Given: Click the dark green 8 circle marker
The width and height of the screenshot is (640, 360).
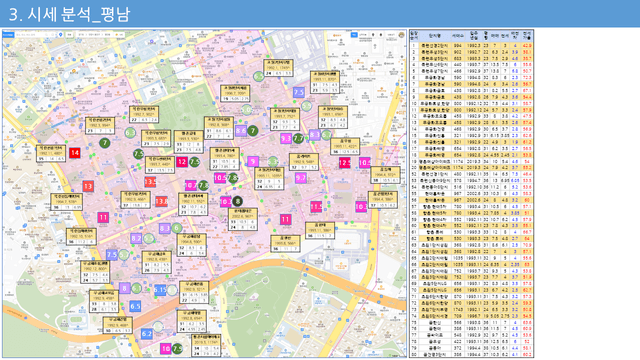Looking at the screenshot, I should (x=237, y=201).
